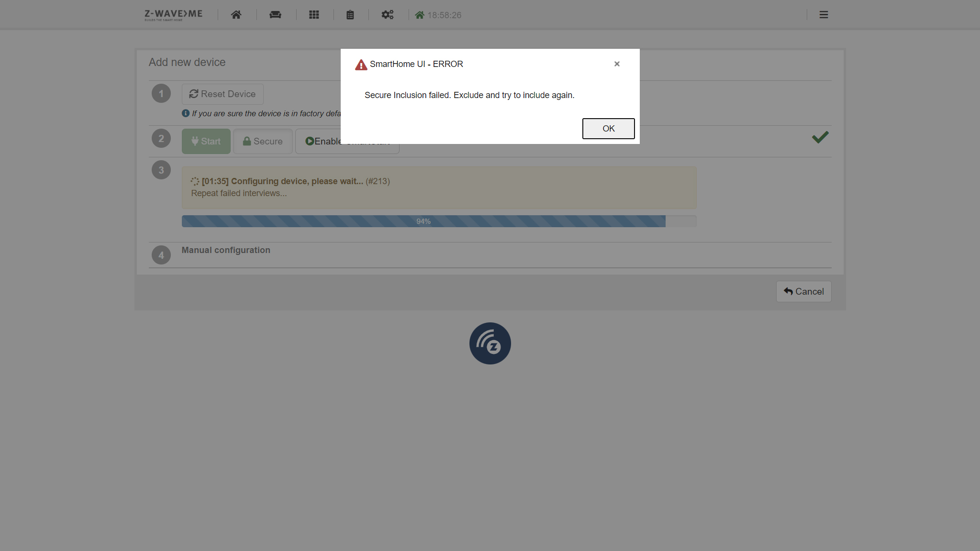Open the settings gears icon

[x=387, y=15]
